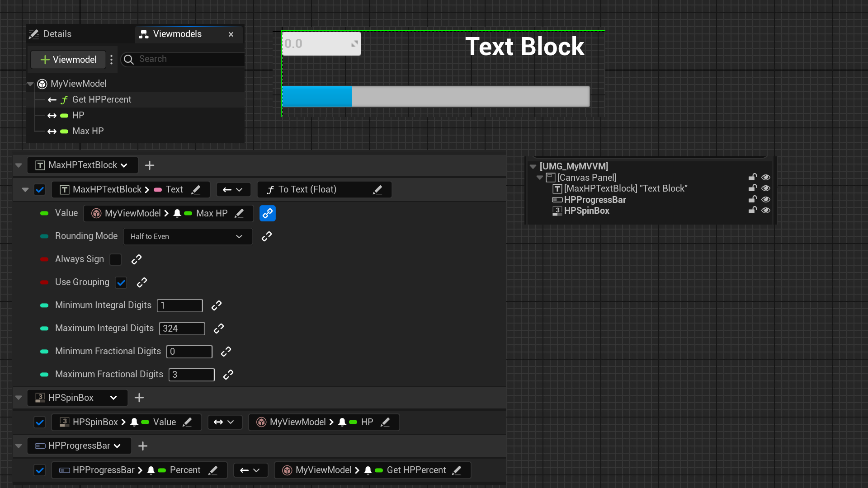Enable the Always Sign checkbox
This screenshot has width=868, height=488.
pos(116,259)
